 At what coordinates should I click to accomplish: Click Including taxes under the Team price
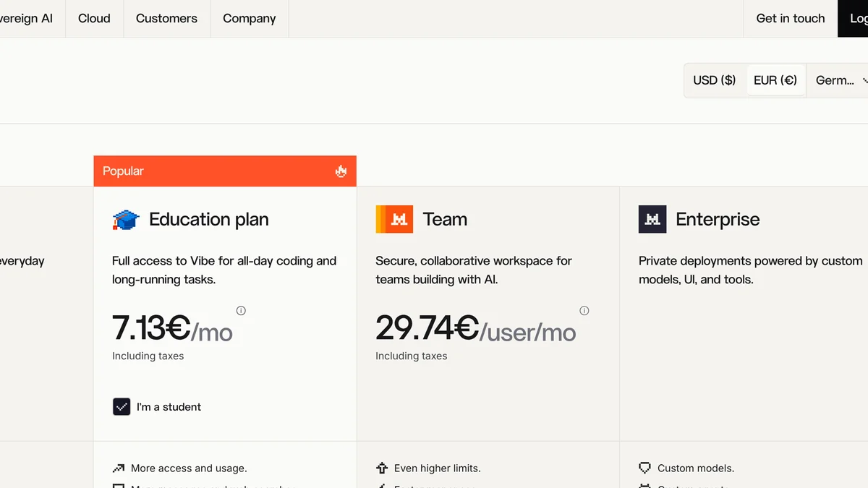[x=412, y=356]
